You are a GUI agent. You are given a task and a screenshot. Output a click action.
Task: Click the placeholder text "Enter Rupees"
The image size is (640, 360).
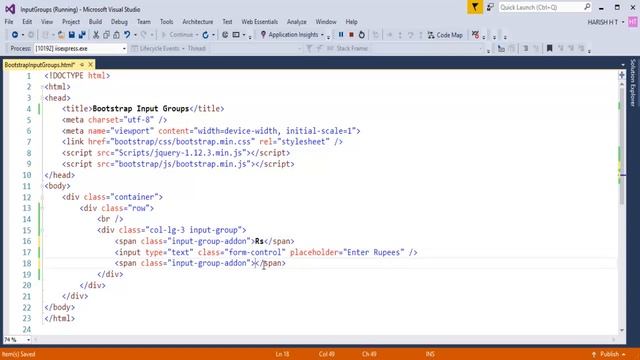click(373, 252)
